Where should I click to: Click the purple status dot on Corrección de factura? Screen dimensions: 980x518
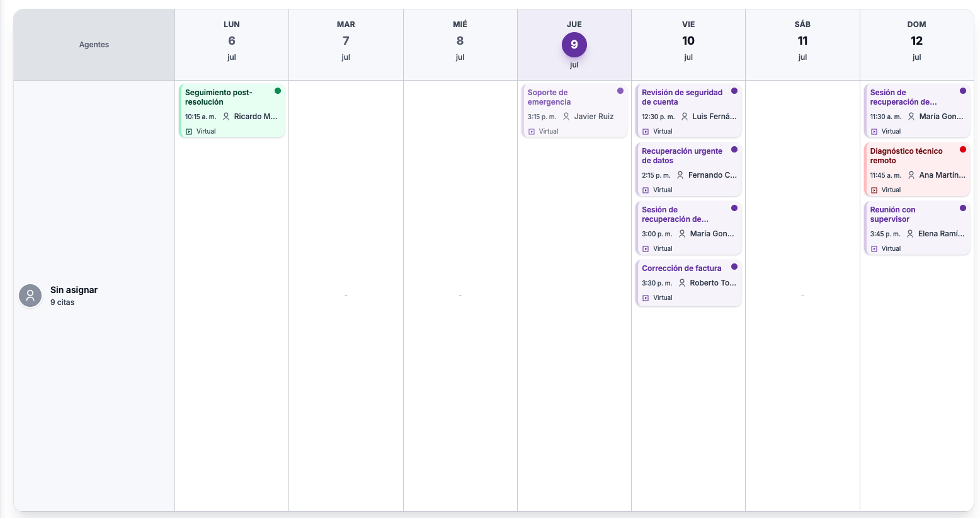(734, 267)
